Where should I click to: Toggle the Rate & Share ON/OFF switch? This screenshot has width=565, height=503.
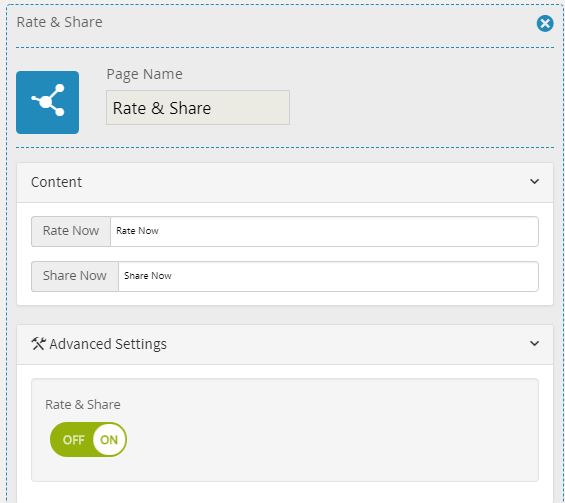click(88, 440)
